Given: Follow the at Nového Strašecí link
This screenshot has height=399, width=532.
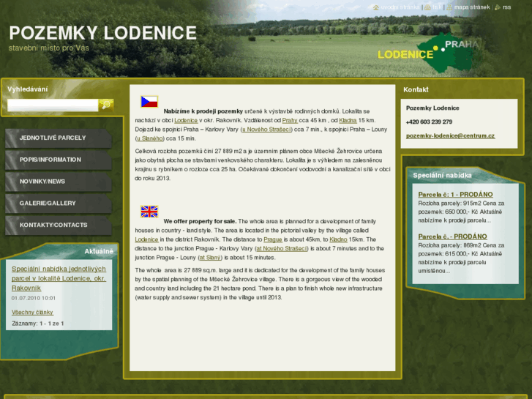Looking at the screenshot, I should [x=282, y=249].
